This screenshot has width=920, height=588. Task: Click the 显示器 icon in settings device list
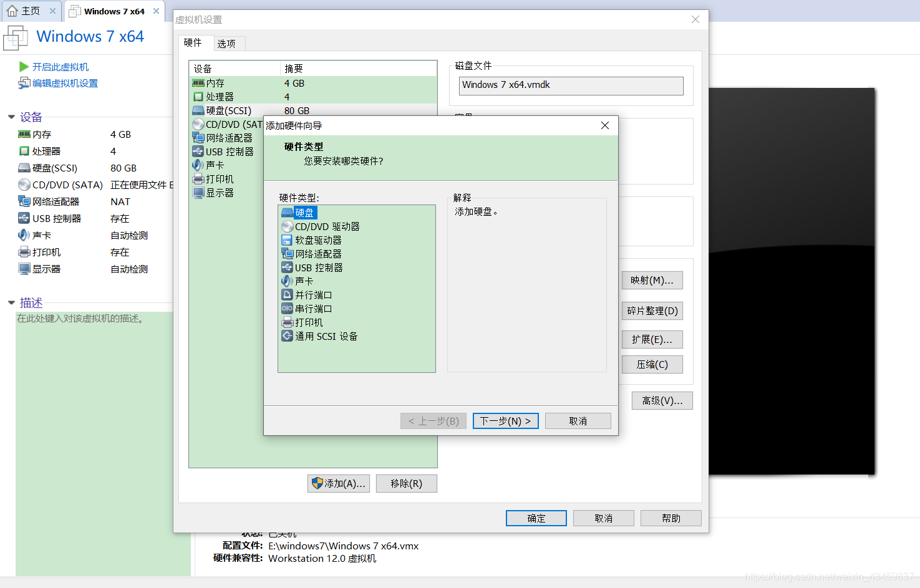[198, 193]
